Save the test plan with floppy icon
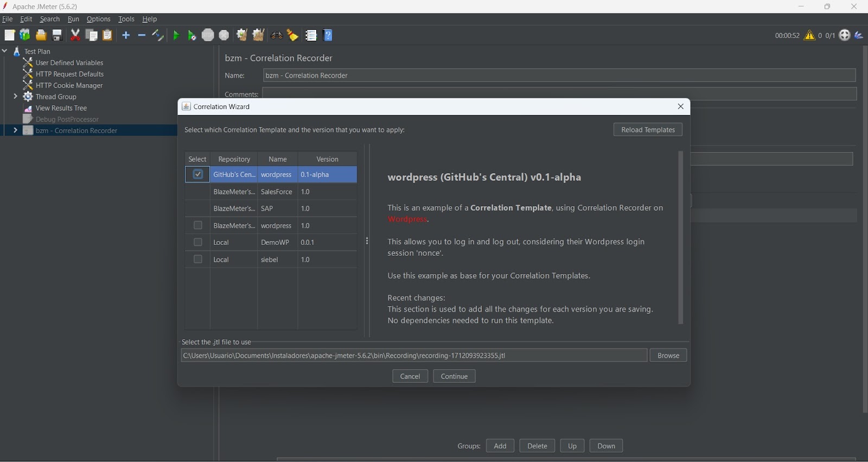Image resolution: width=868 pixels, height=462 pixels. tap(57, 35)
